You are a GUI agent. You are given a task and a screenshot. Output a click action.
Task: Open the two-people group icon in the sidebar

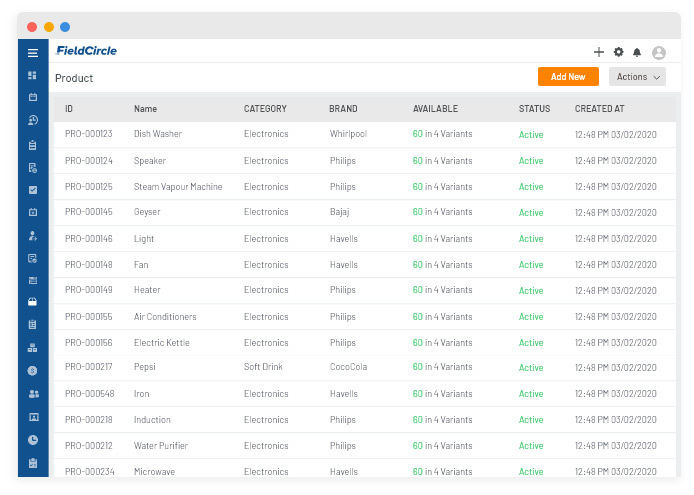pos(34,394)
